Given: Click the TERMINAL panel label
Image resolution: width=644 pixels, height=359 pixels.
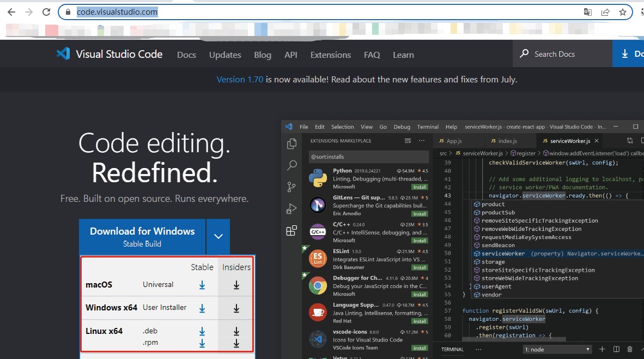Looking at the screenshot, I should tap(452, 350).
